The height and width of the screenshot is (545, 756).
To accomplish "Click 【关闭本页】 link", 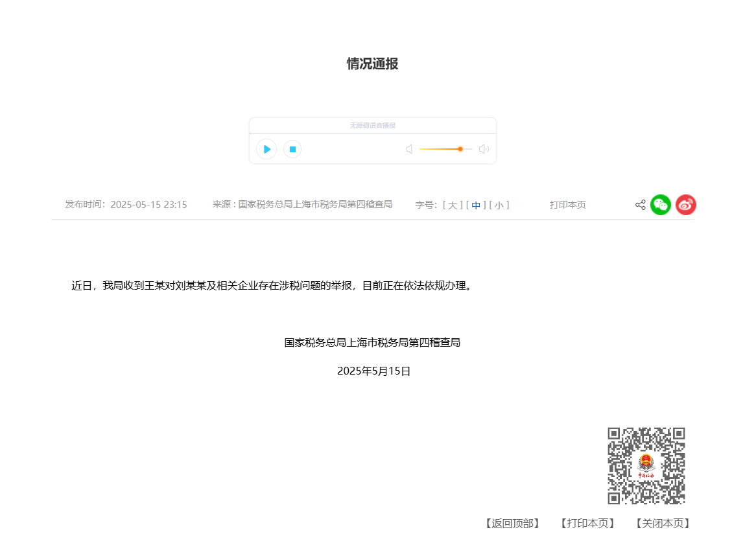I will tap(663, 524).
